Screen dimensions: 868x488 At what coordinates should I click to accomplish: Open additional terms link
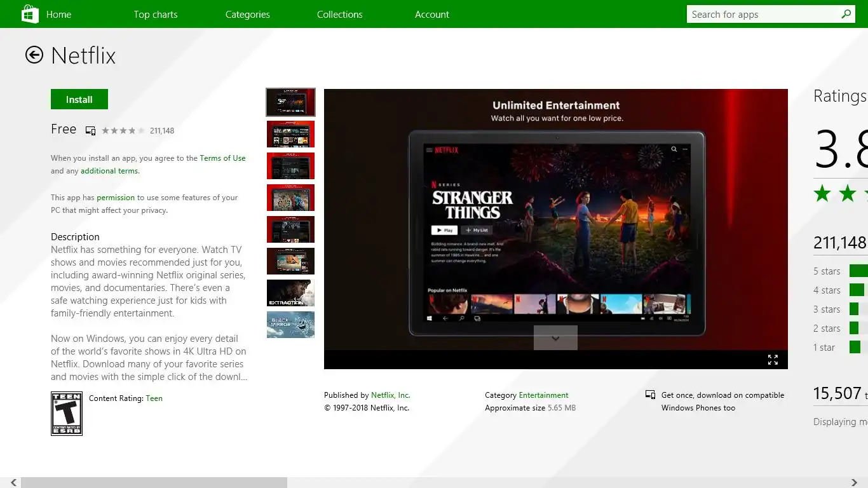[109, 171]
